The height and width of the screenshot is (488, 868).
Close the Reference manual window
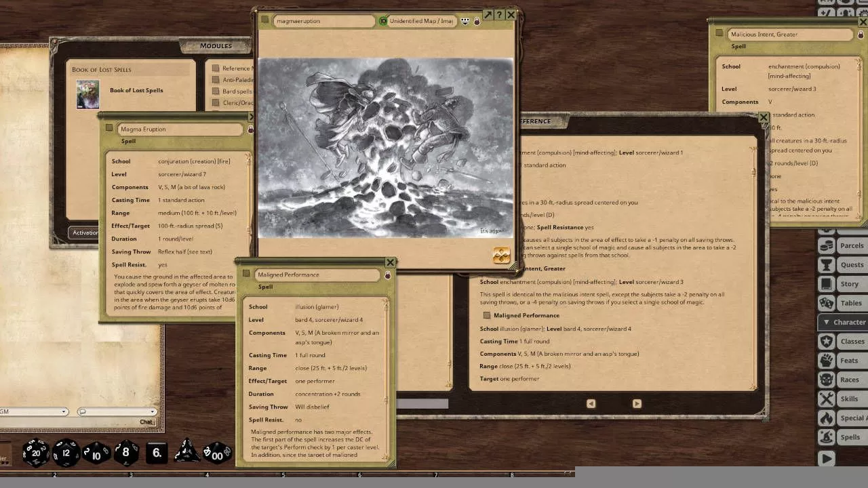tap(764, 117)
